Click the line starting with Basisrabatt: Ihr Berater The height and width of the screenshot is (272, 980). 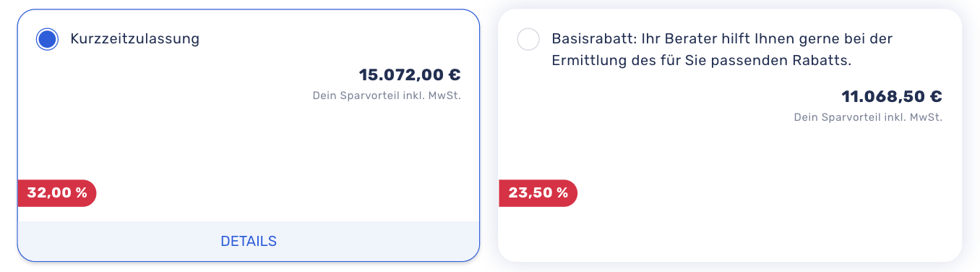pos(723,39)
